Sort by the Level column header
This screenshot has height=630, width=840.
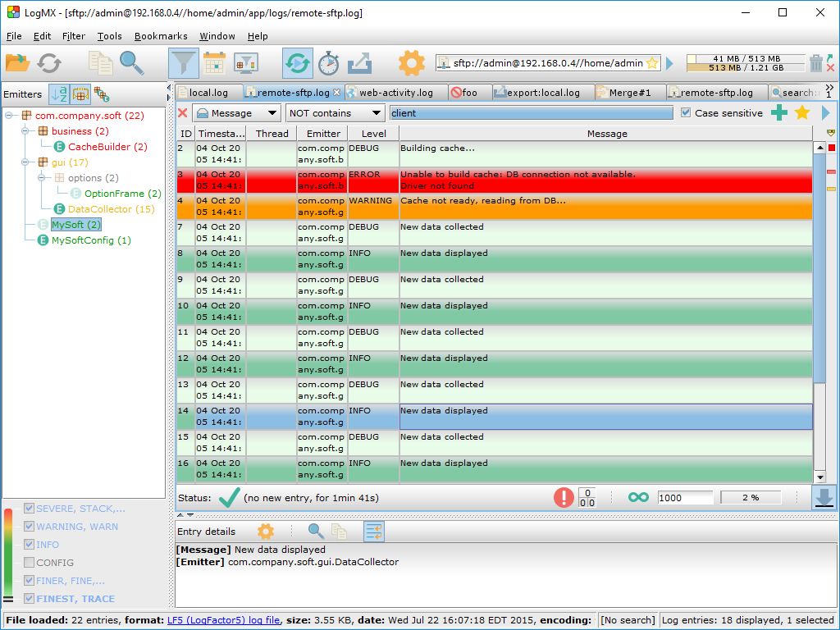coord(373,134)
